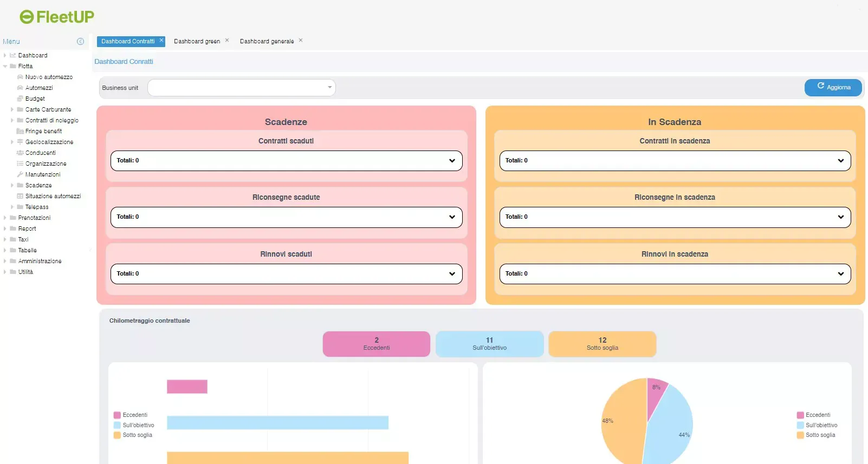Open Manutenzioni with the wrench icon
868x464 pixels.
(x=42, y=174)
